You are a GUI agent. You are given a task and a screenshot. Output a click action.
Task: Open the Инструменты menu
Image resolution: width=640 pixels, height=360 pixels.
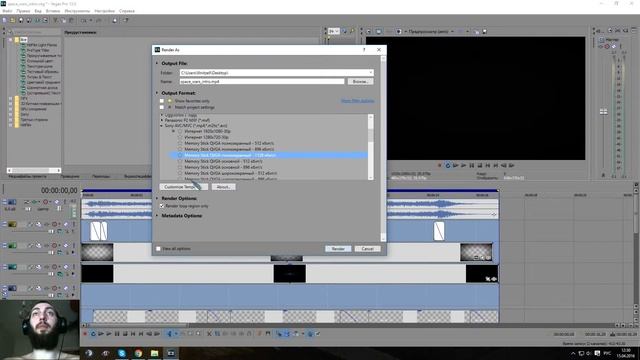pyautogui.click(x=77, y=11)
